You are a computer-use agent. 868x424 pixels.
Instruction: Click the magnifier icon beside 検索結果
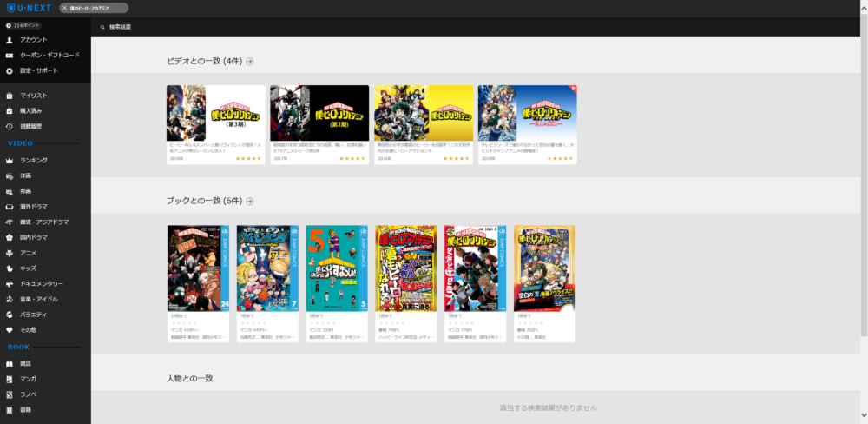click(x=102, y=27)
